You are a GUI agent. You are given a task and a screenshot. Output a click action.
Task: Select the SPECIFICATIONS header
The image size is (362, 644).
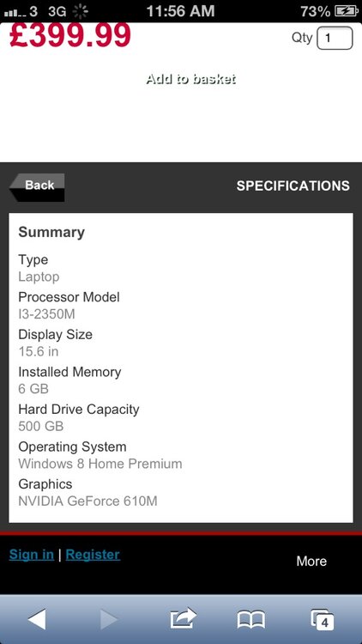point(293,185)
